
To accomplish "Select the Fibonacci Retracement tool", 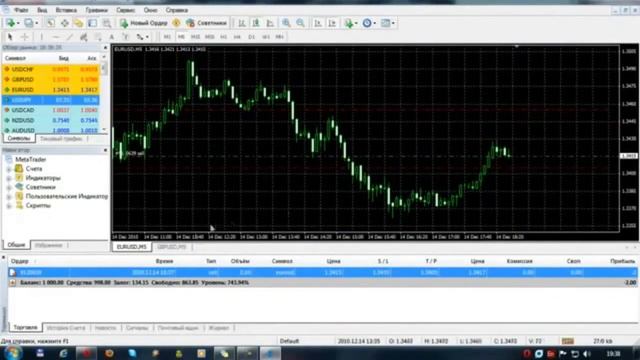I will (x=98, y=37).
